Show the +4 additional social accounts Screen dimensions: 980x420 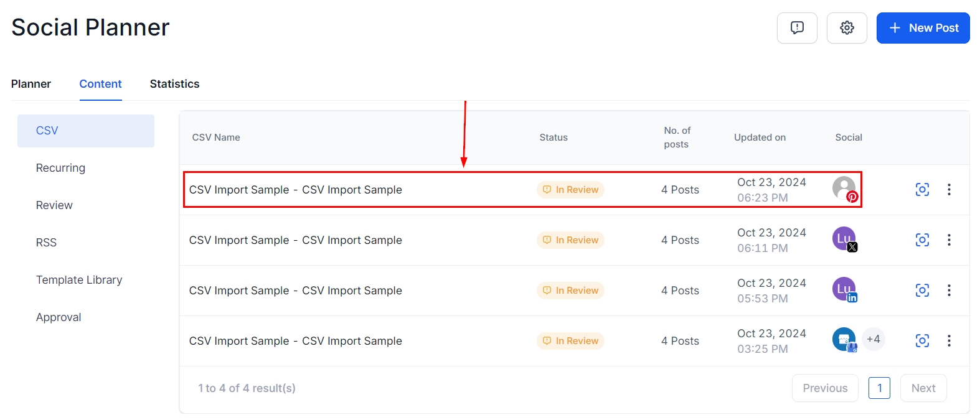coord(874,339)
